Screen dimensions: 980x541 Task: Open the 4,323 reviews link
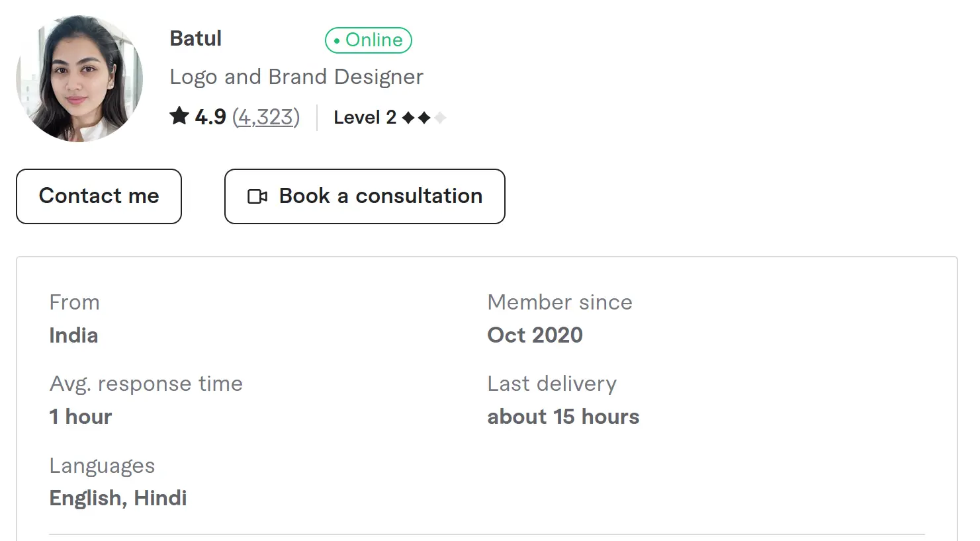[266, 117]
